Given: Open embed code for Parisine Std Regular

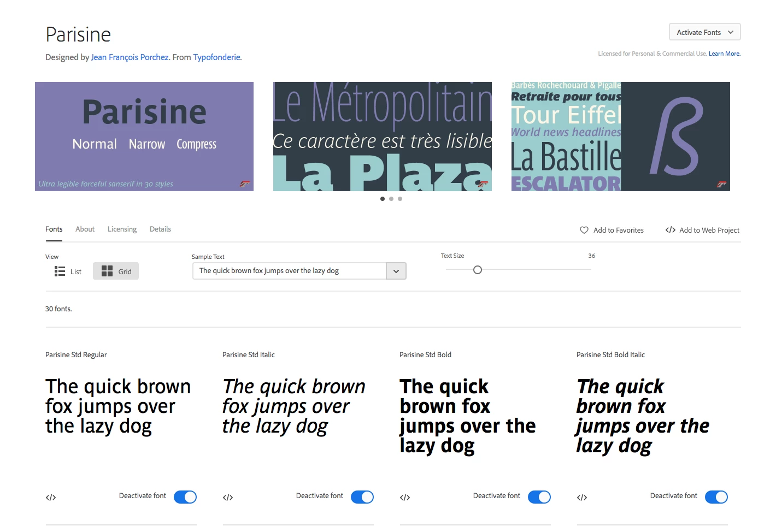Looking at the screenshot, I should point(51,498).
